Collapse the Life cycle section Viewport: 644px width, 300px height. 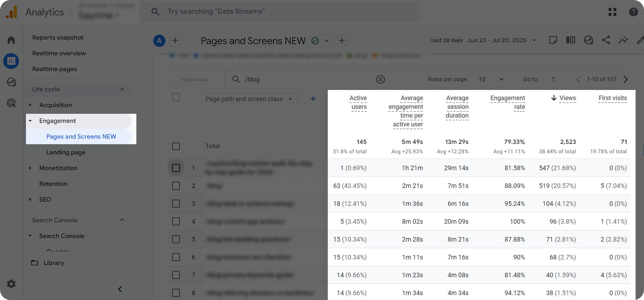(122, 89)
